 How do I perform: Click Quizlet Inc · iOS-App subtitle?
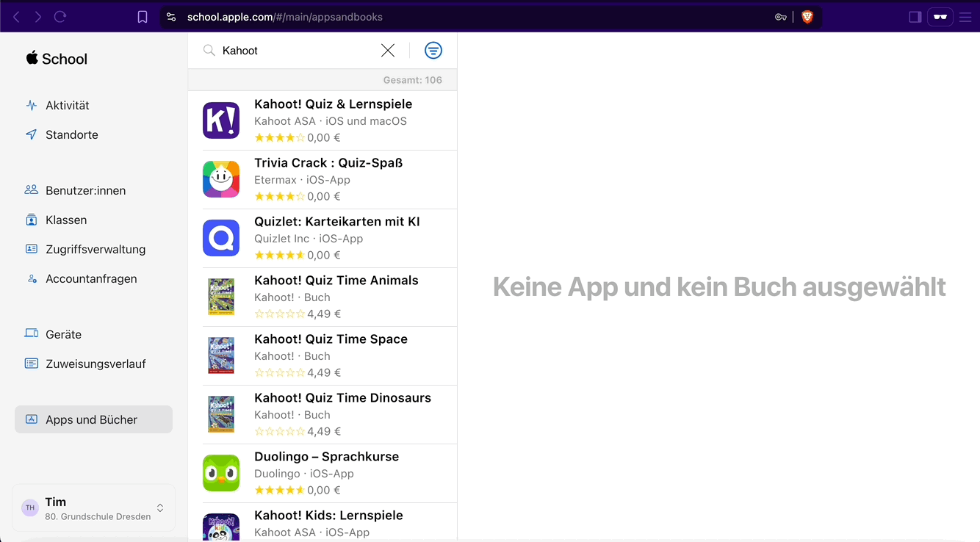point(309,239)
